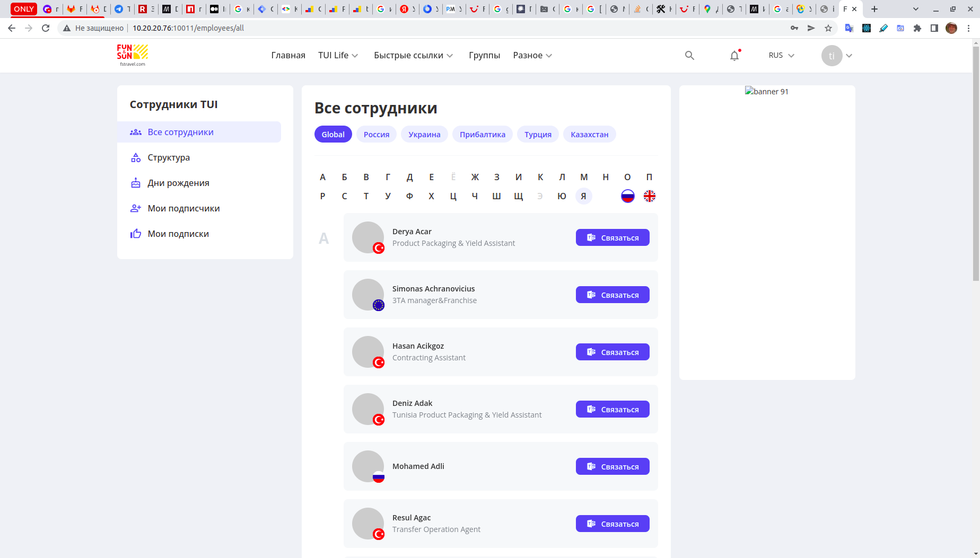Switch alphabet to Russian flag
The height and width of the screenshot is (558, 980).
(627, 196)
